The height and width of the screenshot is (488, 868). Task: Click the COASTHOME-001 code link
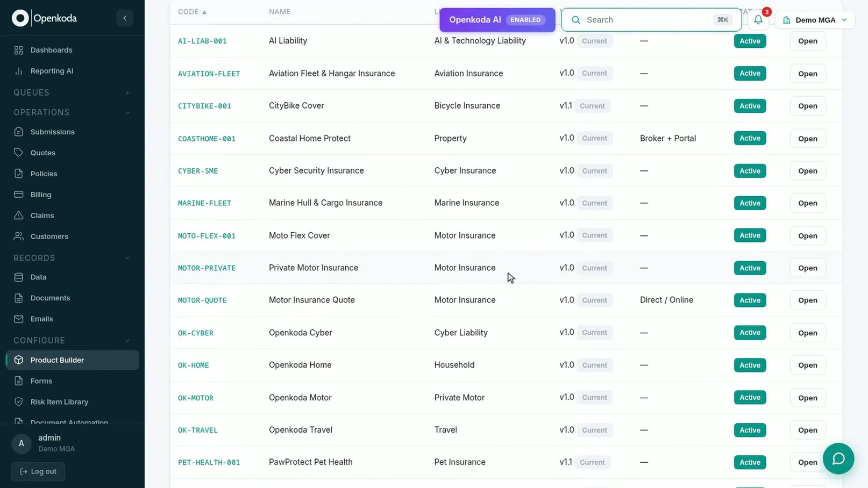click(x=207, y=139)
